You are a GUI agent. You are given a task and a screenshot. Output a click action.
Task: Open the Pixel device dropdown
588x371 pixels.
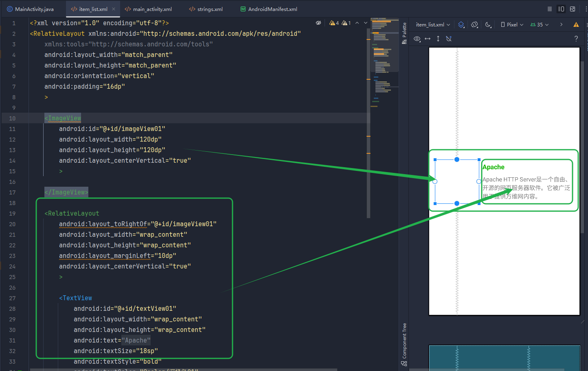512,24
